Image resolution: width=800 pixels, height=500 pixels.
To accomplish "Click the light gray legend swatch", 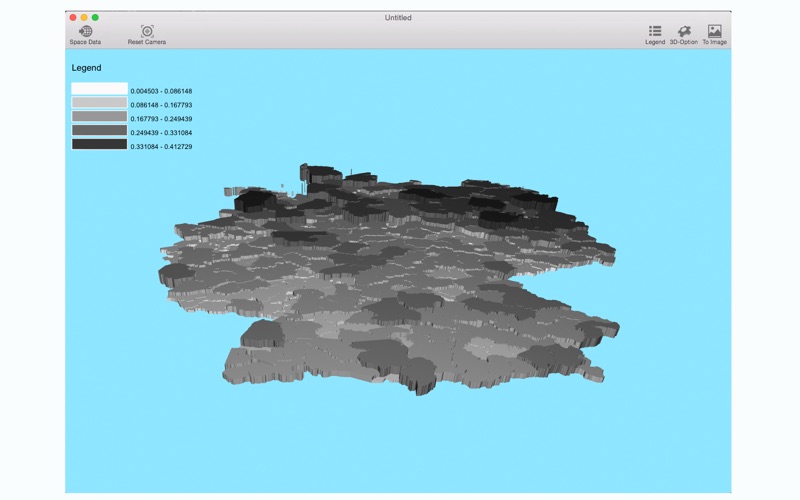I will pyautogui.click(x=99, y=103).
